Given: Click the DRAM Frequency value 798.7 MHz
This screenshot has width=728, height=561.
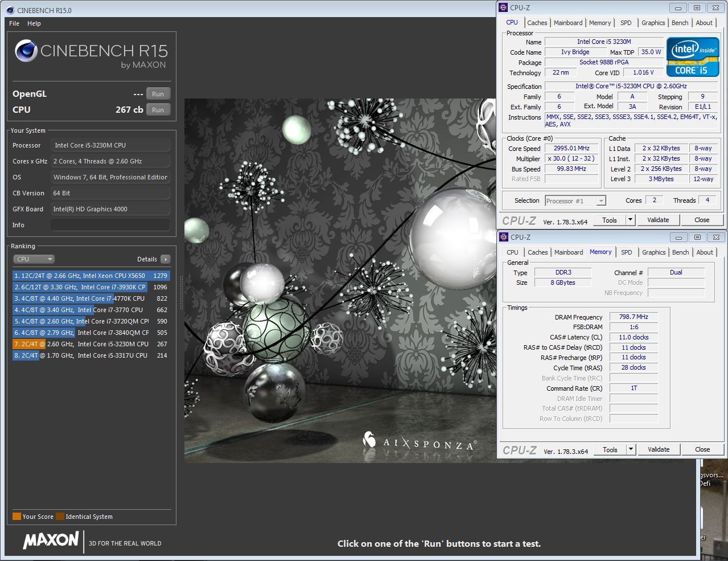Looking at the screenshot, I should pos(634,317).
